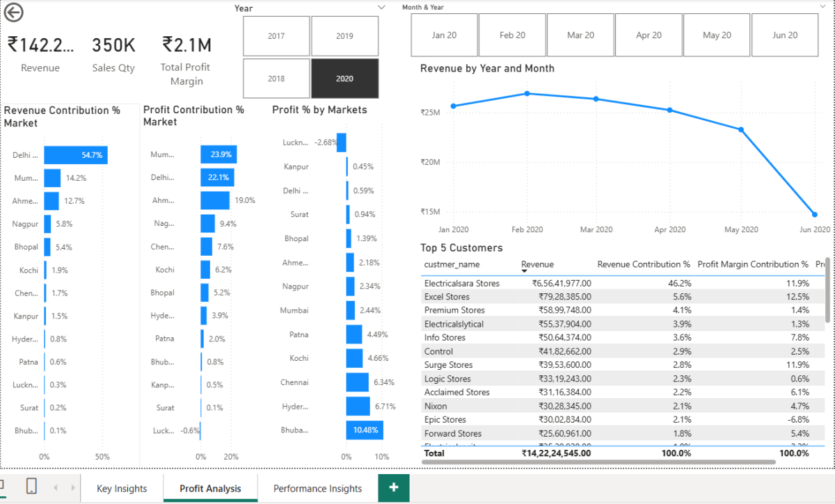Screen dimensions: 835x504
Task: Sort table by custmer_name column header
Action: (452, 264)
